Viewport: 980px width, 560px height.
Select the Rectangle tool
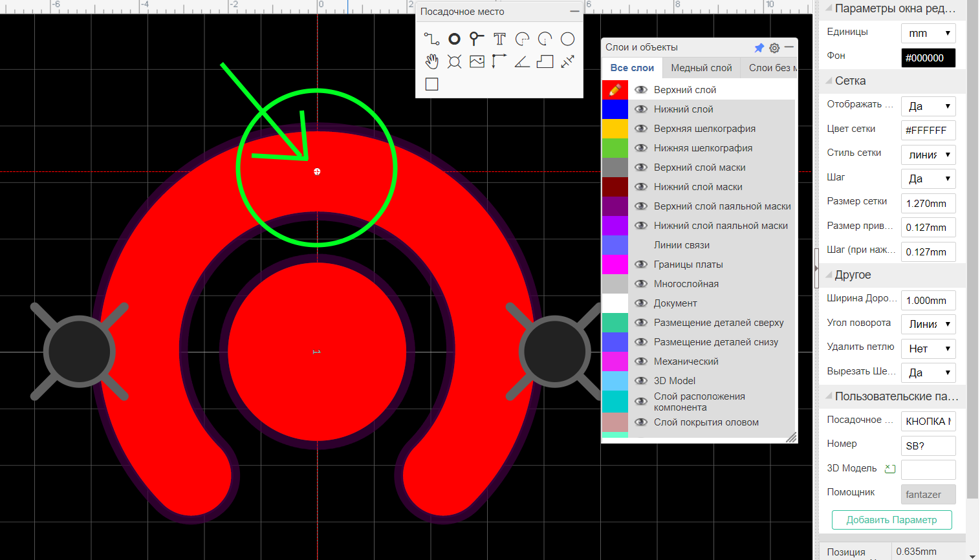tap(431, 84)
